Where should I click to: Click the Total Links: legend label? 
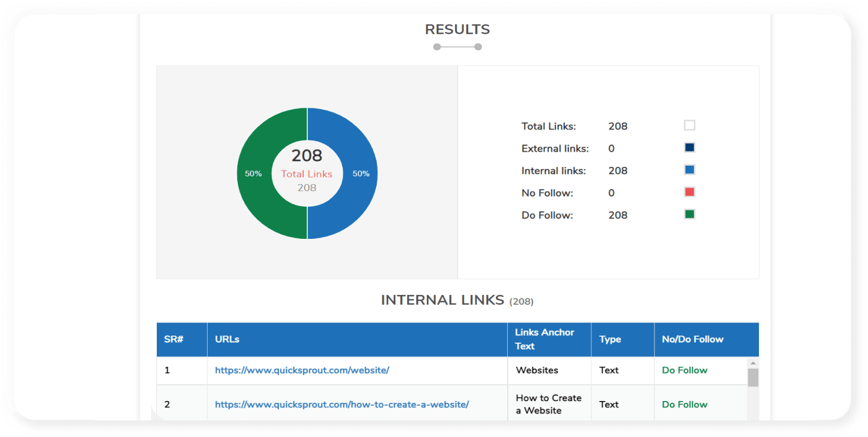pyautogui.click(x=548, y=126)
